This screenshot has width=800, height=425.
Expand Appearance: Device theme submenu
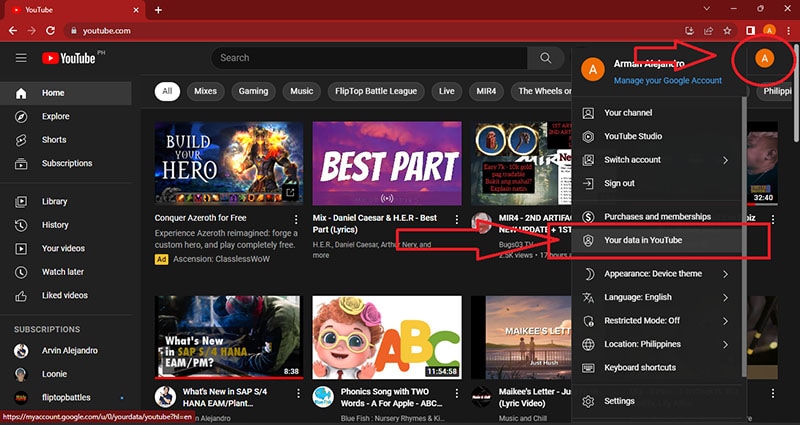tap(725, 274)
